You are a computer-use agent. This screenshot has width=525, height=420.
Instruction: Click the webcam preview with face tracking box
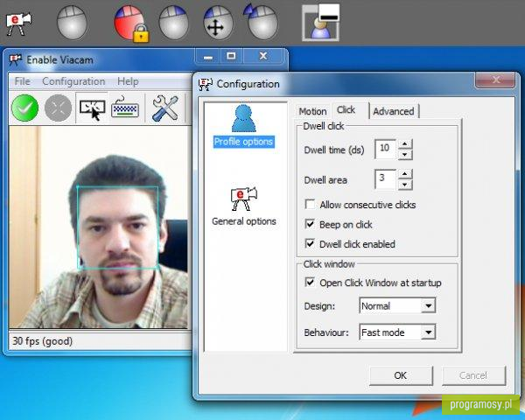[x=99, y=227]
